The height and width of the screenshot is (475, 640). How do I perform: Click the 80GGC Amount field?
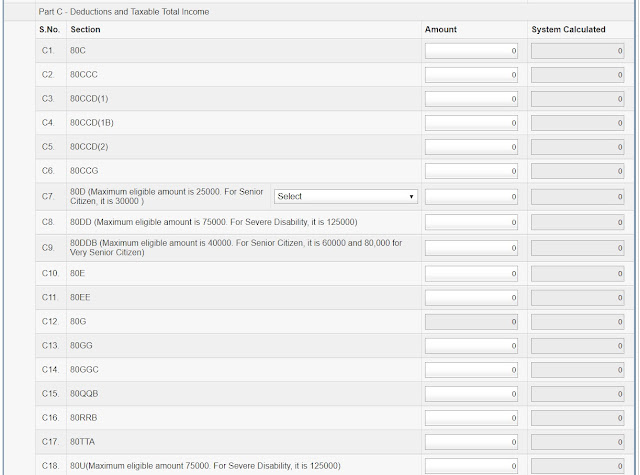472,370
